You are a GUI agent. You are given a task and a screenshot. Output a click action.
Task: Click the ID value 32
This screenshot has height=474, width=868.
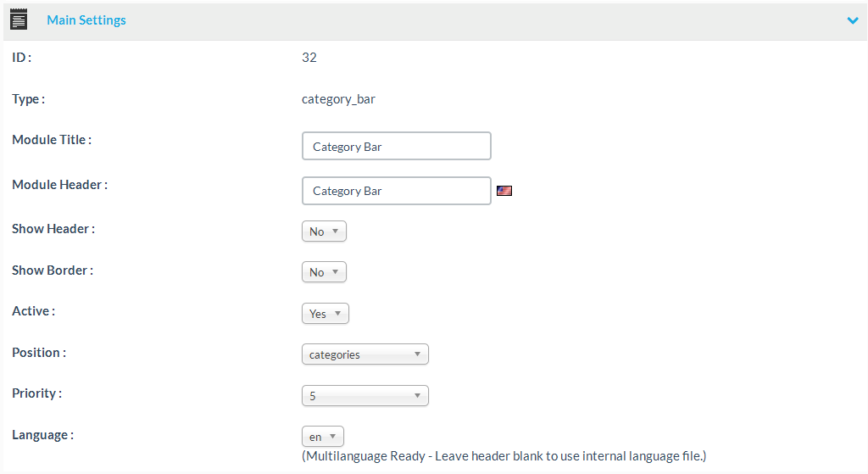point(309,58)
